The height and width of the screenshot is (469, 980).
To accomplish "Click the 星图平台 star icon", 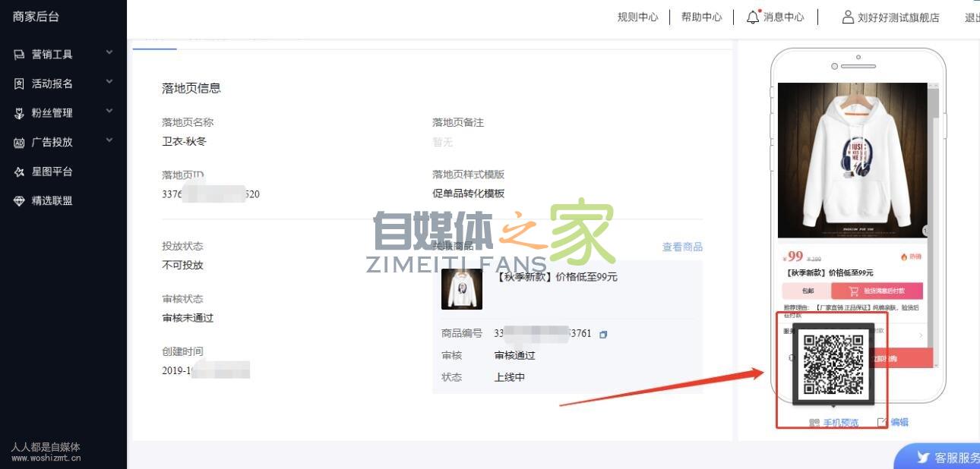I will 20,172.
